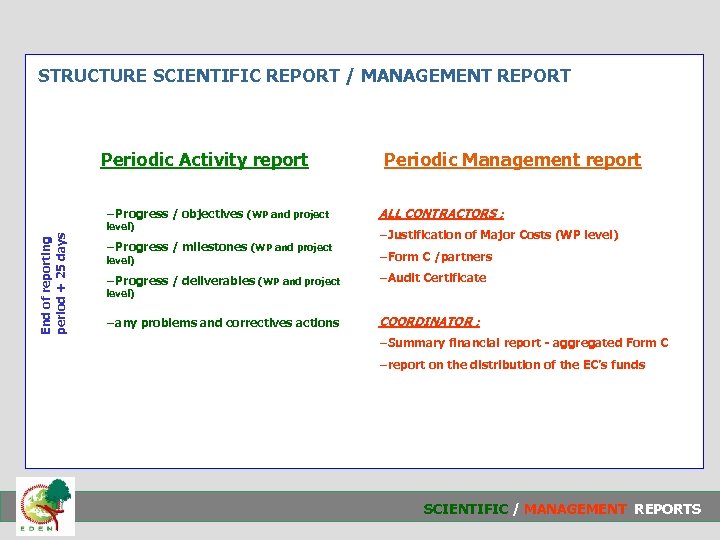Click 'MANAGEMENT' in the footer banner
720x540 pixels.
pos(575,509)
